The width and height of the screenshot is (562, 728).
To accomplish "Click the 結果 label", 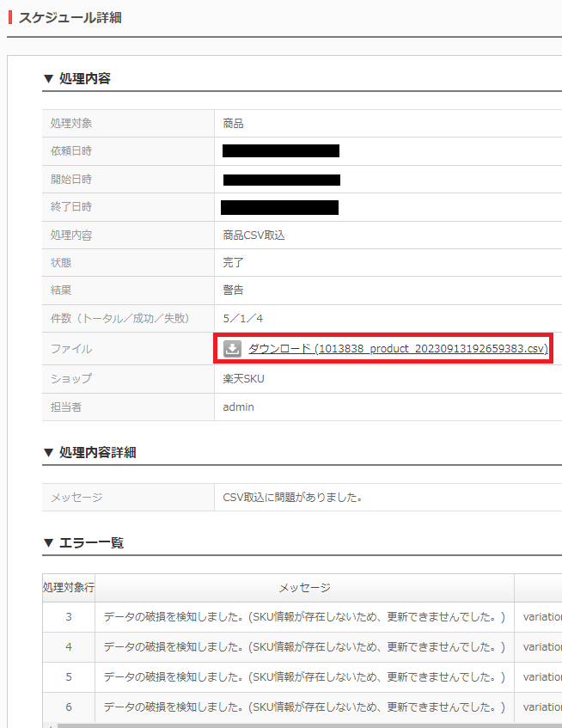I will pyautogui.click(x=61, y=291).
